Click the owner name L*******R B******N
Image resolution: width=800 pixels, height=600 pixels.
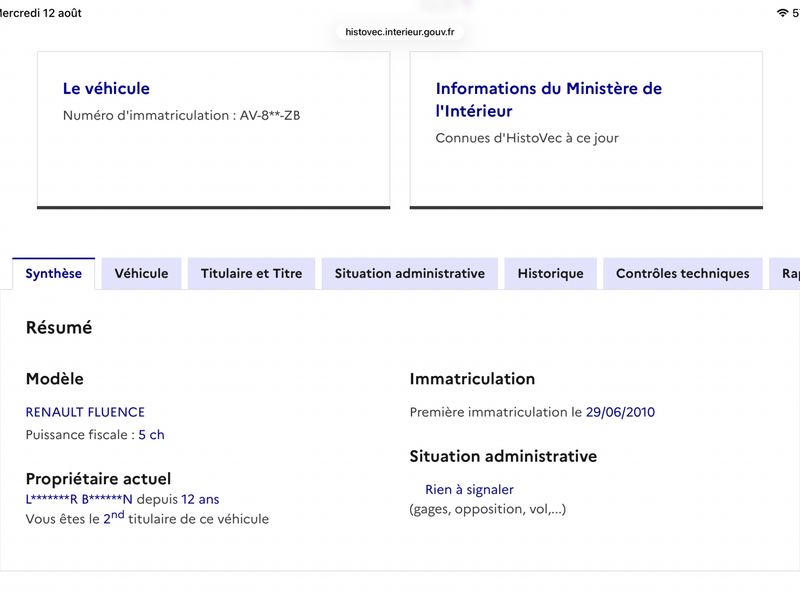point(79,499)
